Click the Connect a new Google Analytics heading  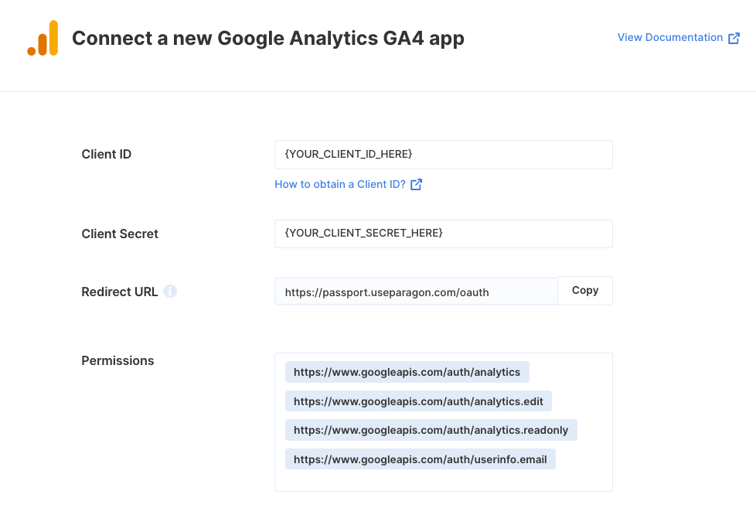[268, 39]
